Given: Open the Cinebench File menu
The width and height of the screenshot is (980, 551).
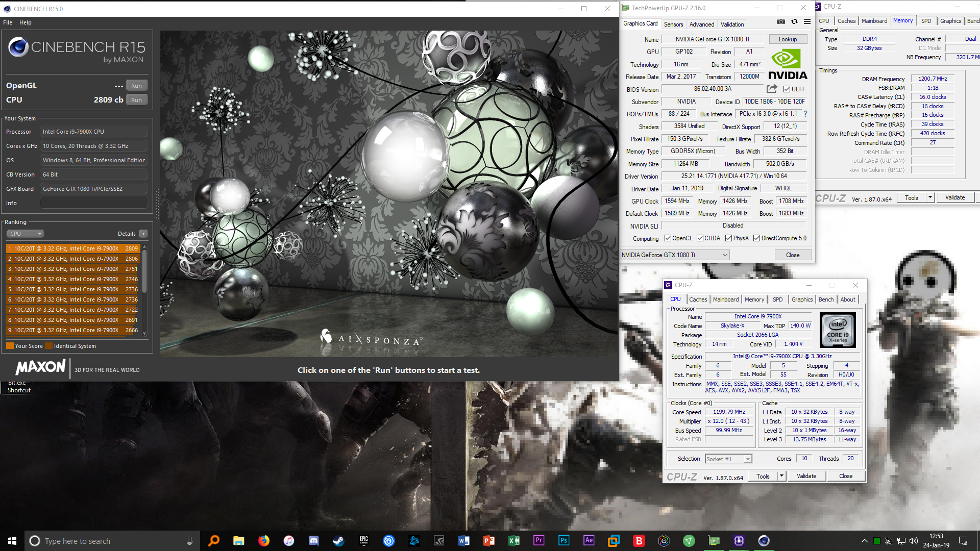Looking at the screenshot, I should (8, 22).
